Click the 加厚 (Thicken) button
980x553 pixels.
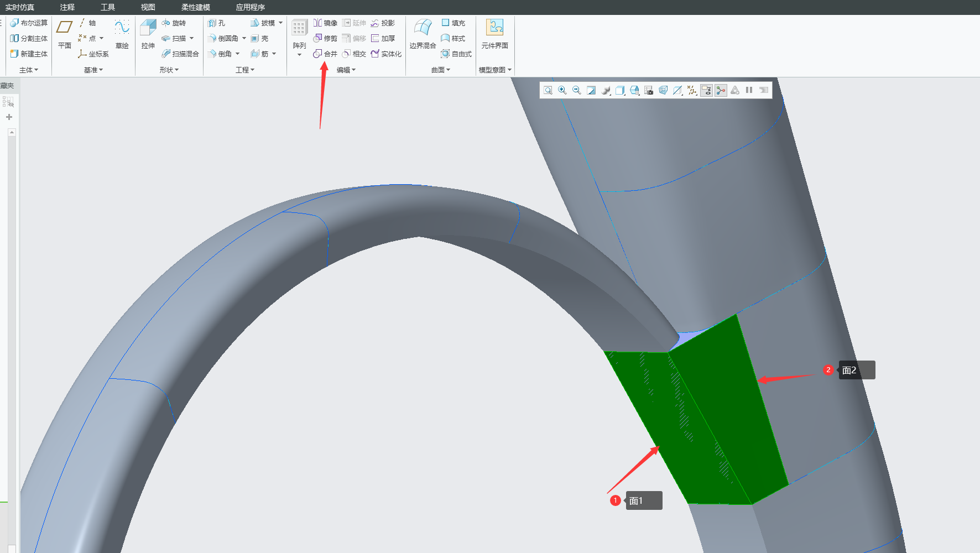tap(383, 38)
